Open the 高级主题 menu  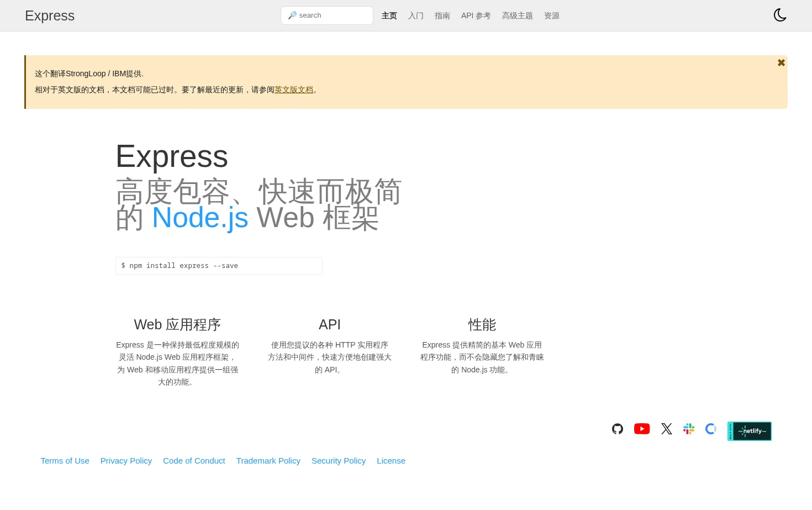[x=518, y=15]
